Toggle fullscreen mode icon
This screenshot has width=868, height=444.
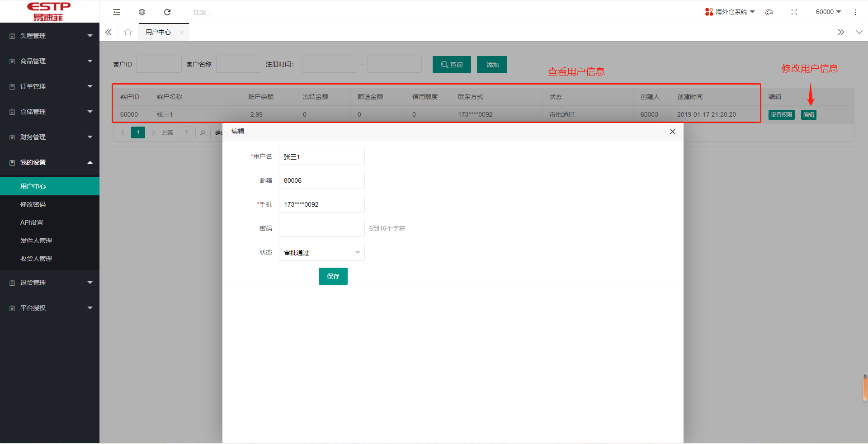click(794, 12)
